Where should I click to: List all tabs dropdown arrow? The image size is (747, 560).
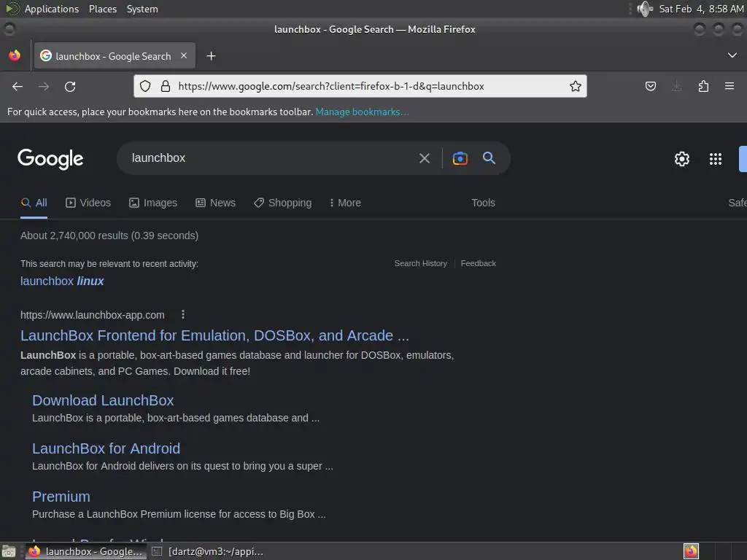[732, 55]
